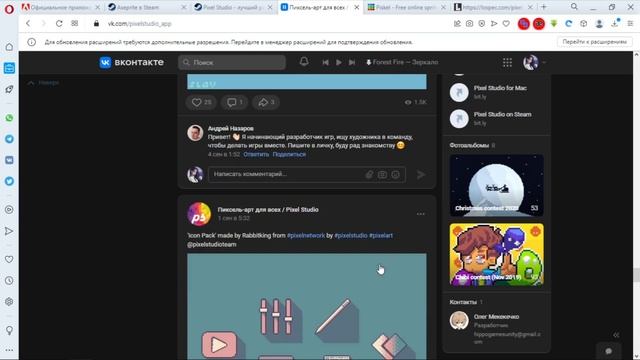This screenshot has width=640, height=360.
Task: Open the tab search magnifier
Action: coord(574,7)
